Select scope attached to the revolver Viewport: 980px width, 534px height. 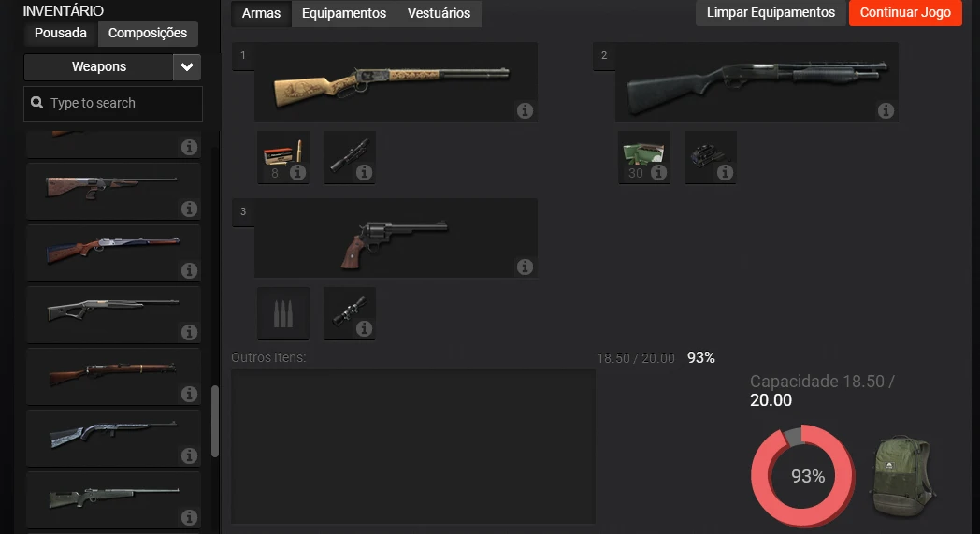click(350, 313)
